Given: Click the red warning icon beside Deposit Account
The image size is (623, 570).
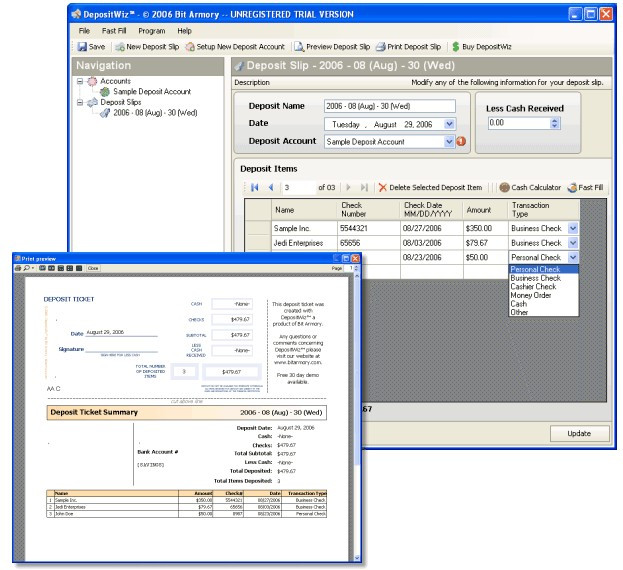Looking at the screenshot, I should pos(461,141).
